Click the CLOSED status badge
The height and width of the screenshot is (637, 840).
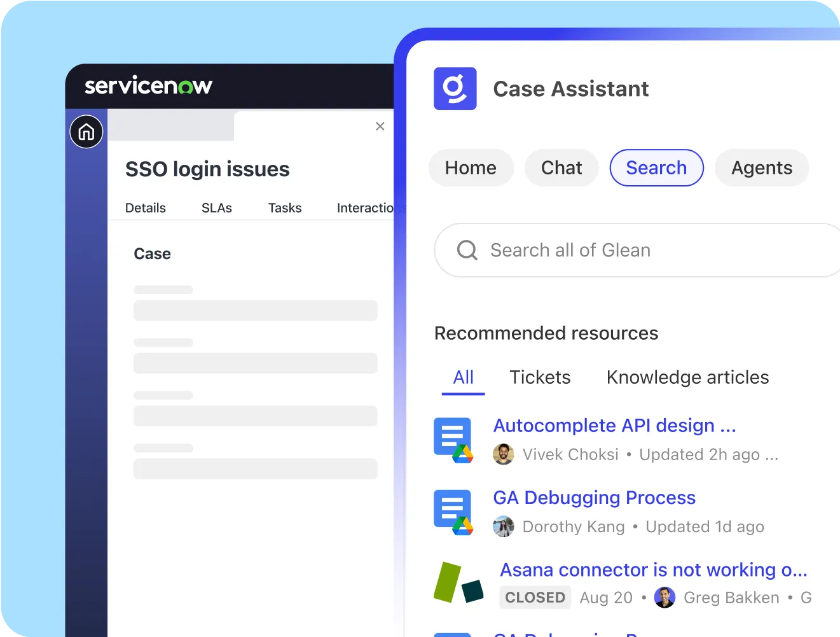(x=535, y=598)
